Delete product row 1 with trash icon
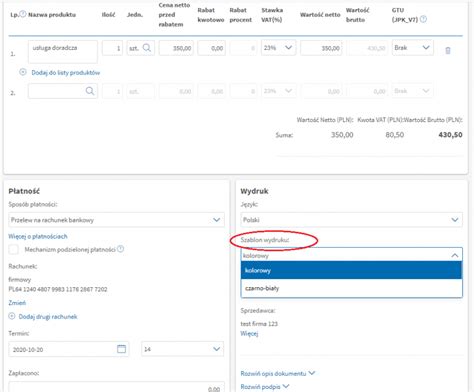Image resolution: width=474 pixels, height=392 pixels. pos(448,50)
